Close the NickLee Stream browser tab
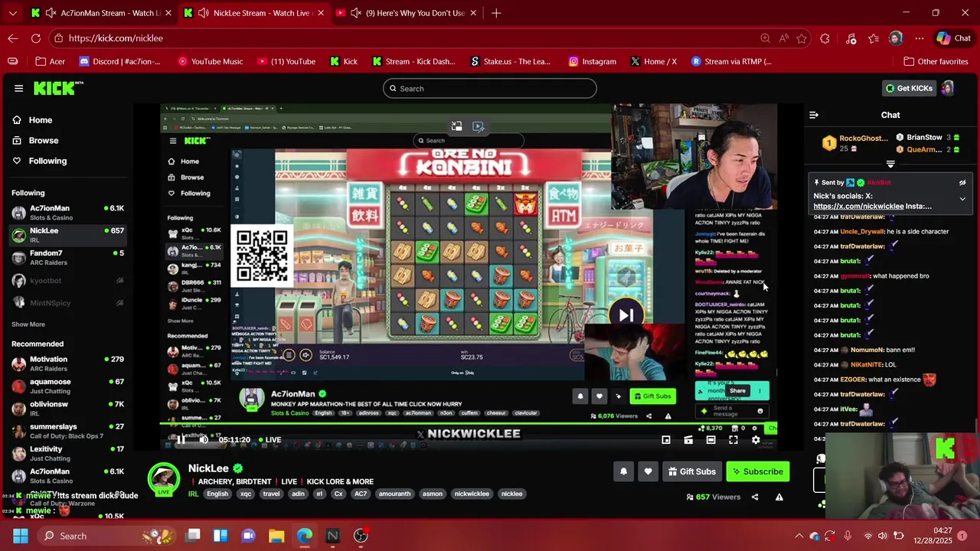This screenshot has height=551, width=980. (321, 13)
